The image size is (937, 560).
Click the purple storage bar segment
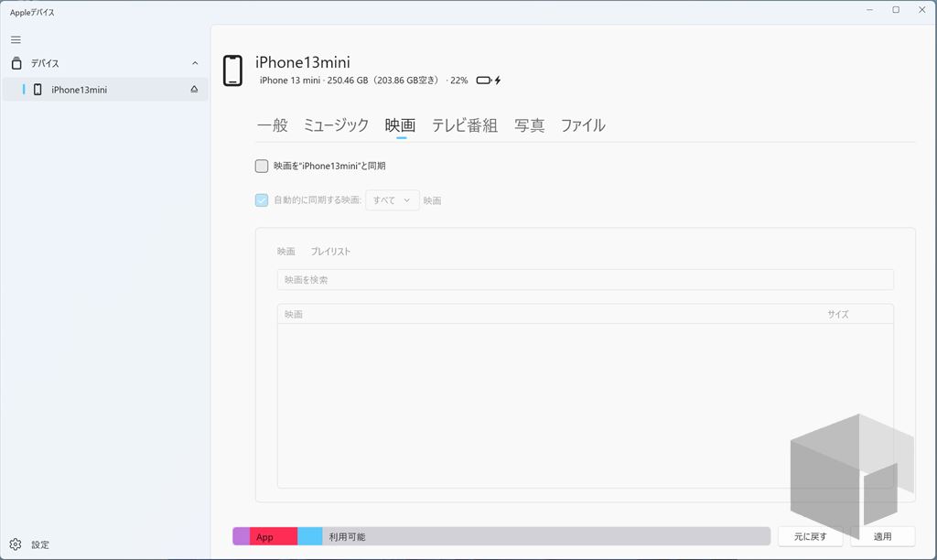242,536
